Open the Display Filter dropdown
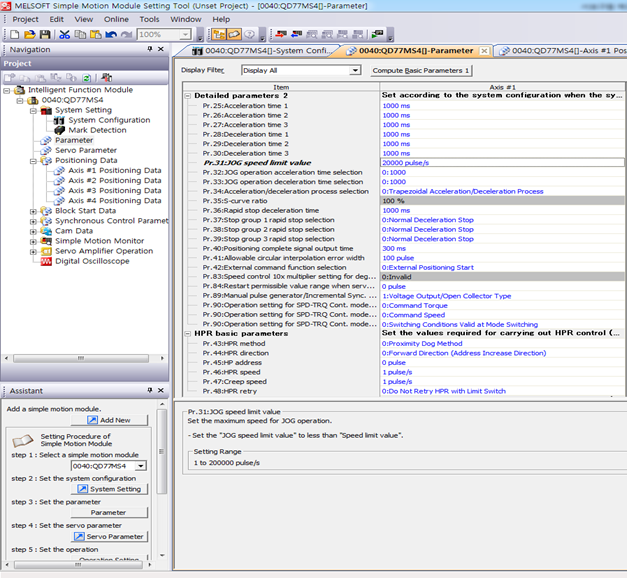The height and width of the screenshot is (578, 627). (x=354, y=70)
